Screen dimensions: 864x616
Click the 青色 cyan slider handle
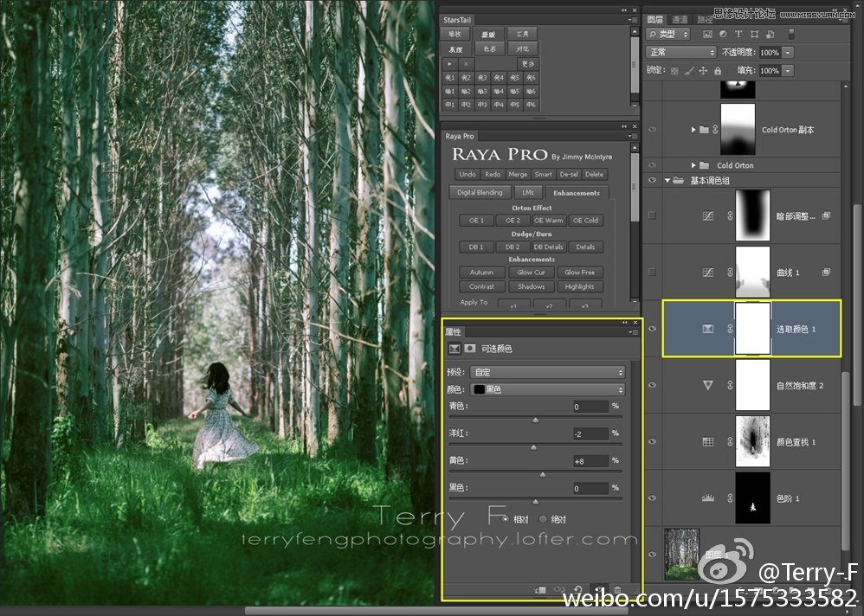[x=536, y=420]
